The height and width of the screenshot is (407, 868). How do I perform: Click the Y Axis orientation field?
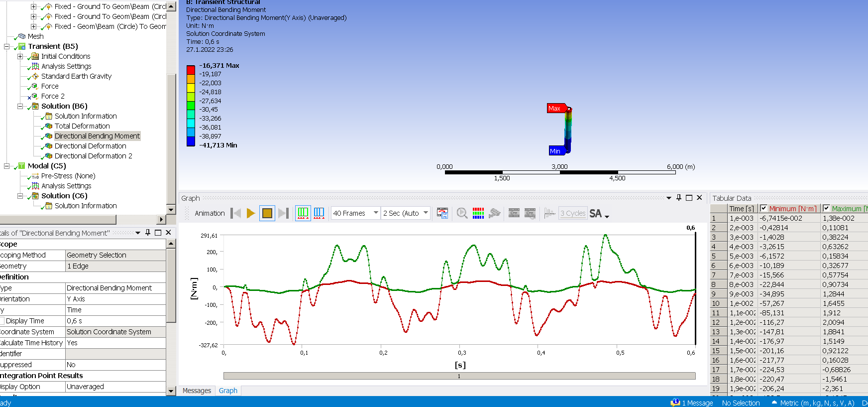(x=115, y=299)
